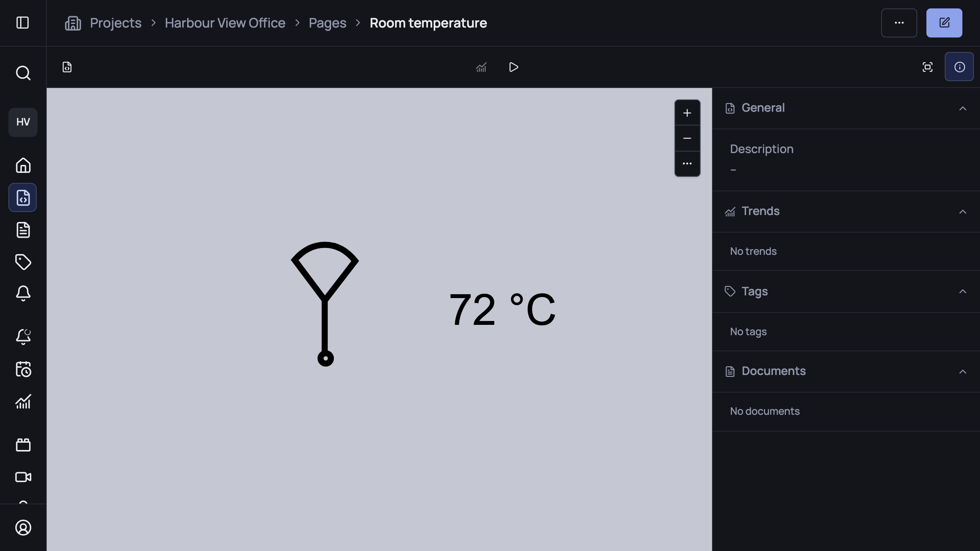
Task: Click the play button in toolbar
Action: point(513,67)
